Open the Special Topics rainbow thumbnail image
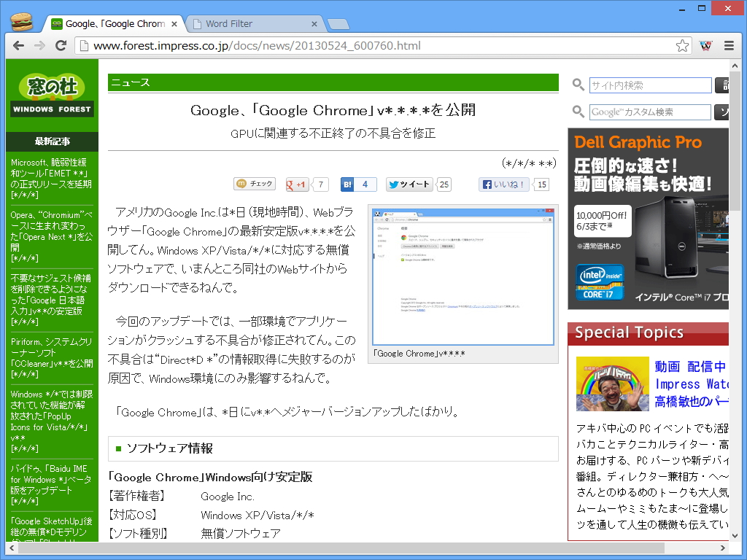Screen dimensions: 747x560 coord(613,384)
